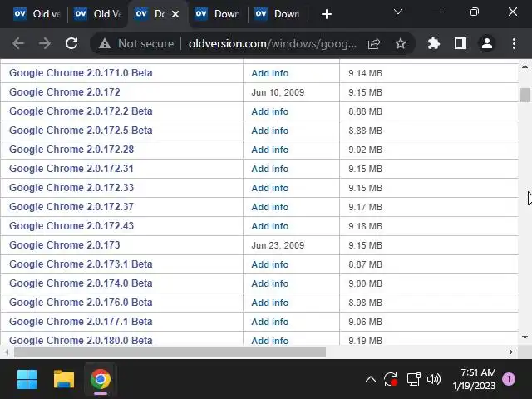
Task: Go back to the previous page
Action: pos(18,43)
